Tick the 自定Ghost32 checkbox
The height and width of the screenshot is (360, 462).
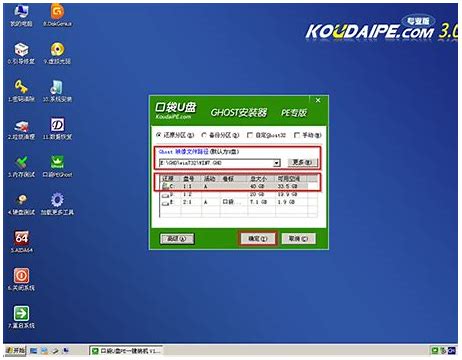coord(249,135)
